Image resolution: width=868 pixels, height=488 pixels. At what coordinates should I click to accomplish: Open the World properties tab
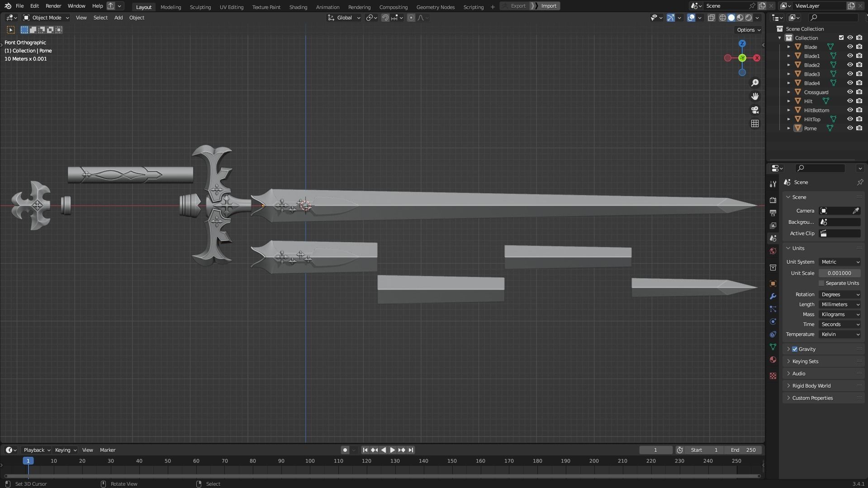(773, 251)
